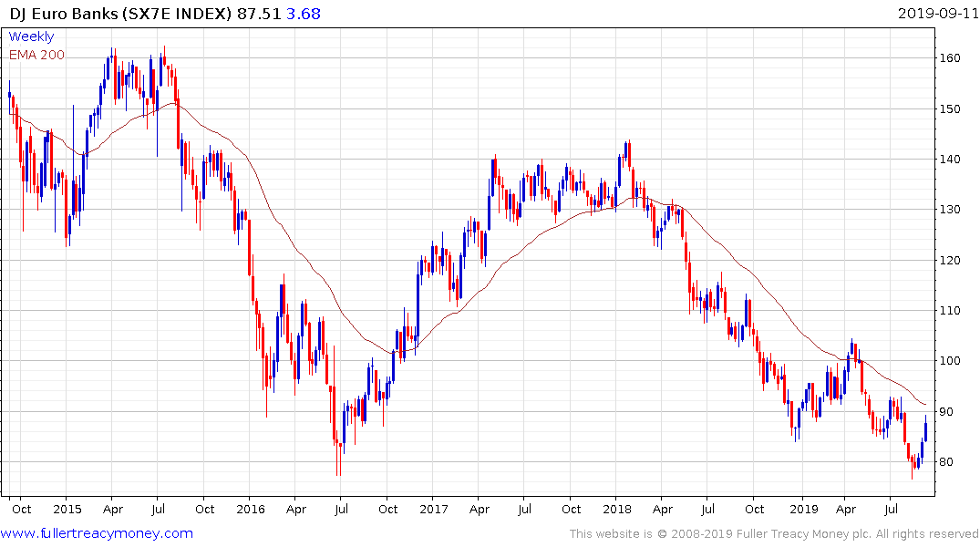This screenshot has height=547, width=980.
Task: Click the '2016' year label on time axis
Action: click(x=251, y=509)
